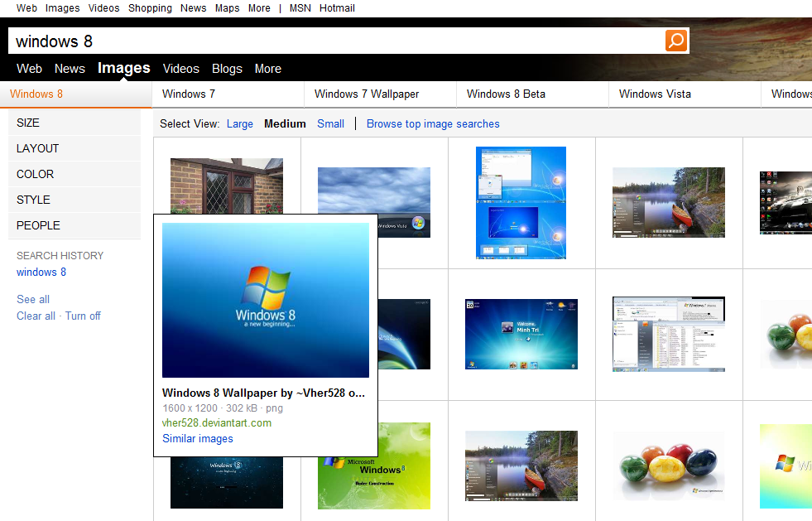The image size is (812, 521).
Task: Turn off search history
Action: (x=83, y=316)
